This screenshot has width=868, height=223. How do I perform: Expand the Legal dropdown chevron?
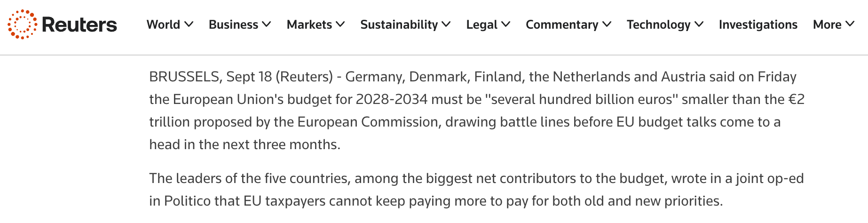tap(506, 24)
